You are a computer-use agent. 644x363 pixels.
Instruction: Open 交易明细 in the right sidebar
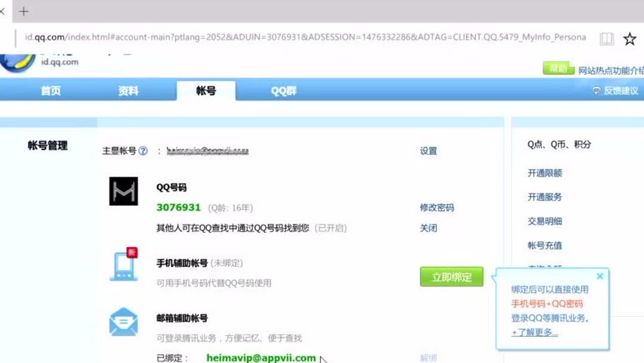[546, 221]
